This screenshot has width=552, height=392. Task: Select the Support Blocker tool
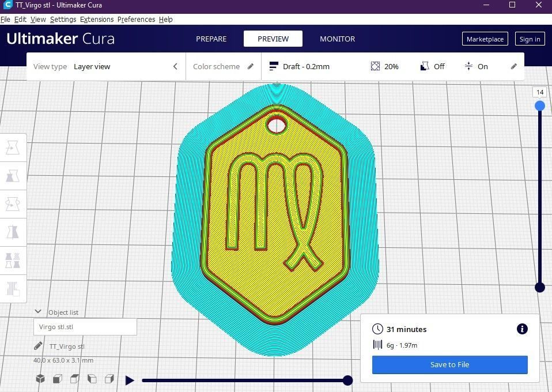tap(13, 288)
